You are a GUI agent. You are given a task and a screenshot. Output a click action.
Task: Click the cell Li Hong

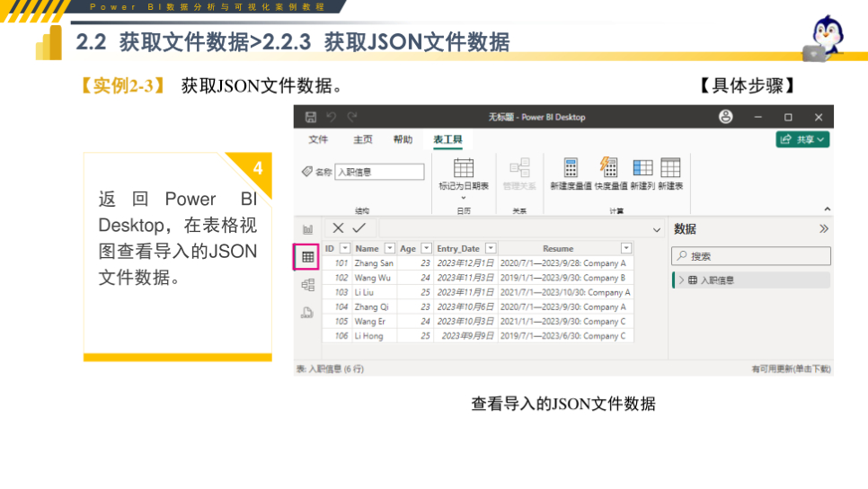(x=374, y=335)
